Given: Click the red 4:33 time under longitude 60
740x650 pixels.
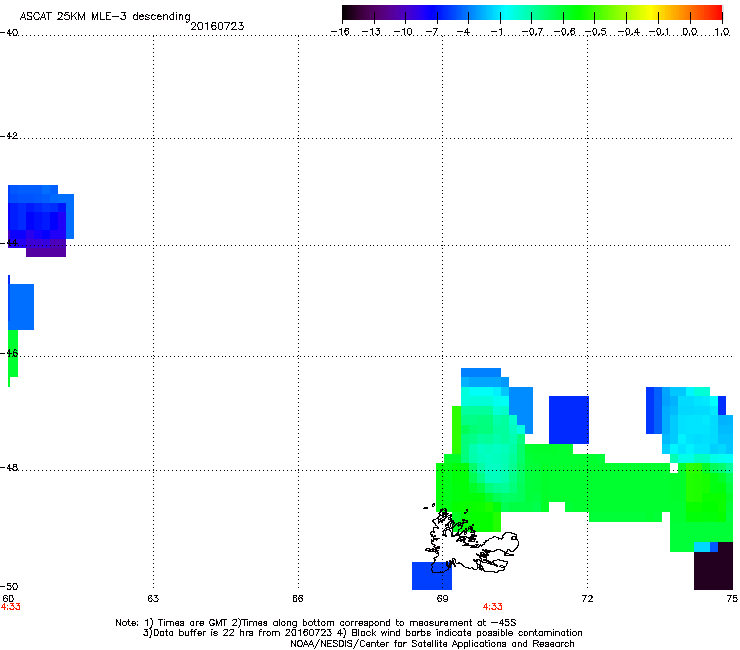Looking at the screenshot, I should pyautogui.click(x=10, y=607).
